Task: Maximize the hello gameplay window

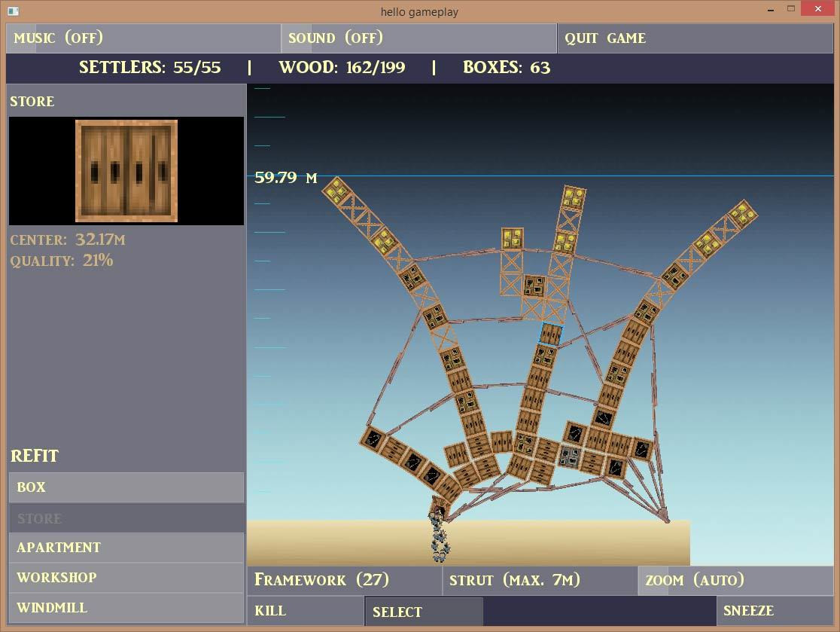Action: pos(791,8)
